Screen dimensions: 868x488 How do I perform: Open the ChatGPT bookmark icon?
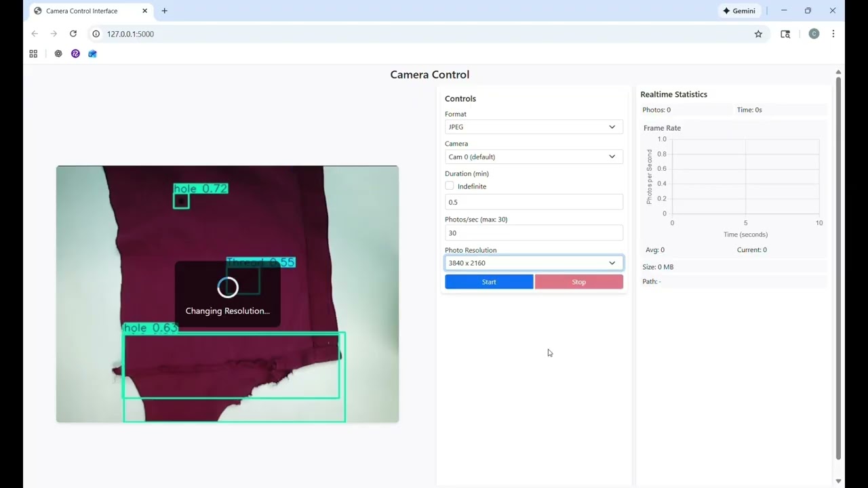(58, 54)
